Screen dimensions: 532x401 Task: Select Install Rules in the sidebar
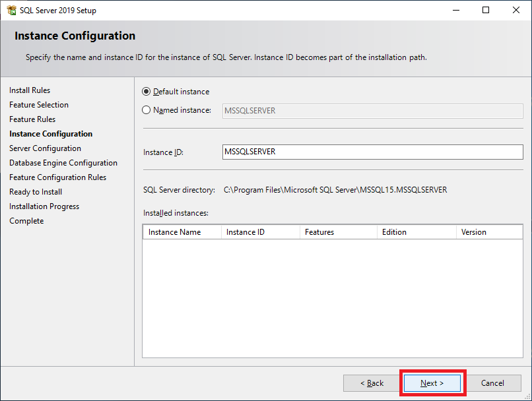click(x=30, y=90)
